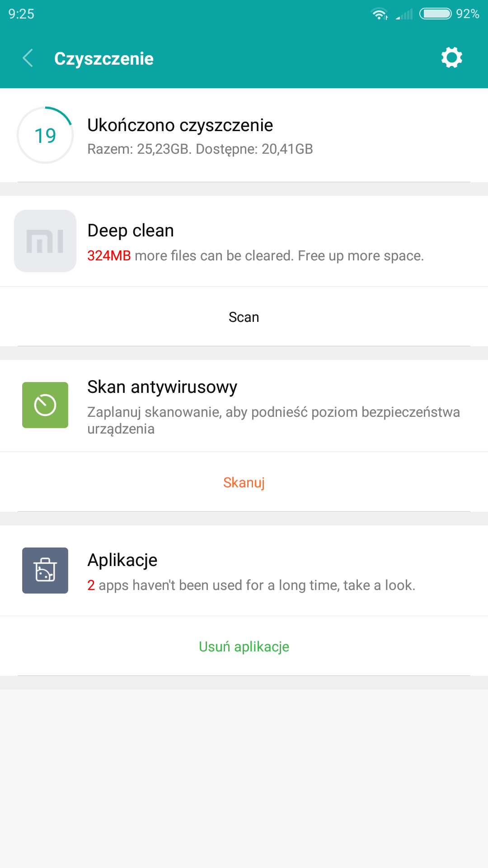Select the Aplikacje section heading
The image size is (488, 868).
(x=122, y=560)
